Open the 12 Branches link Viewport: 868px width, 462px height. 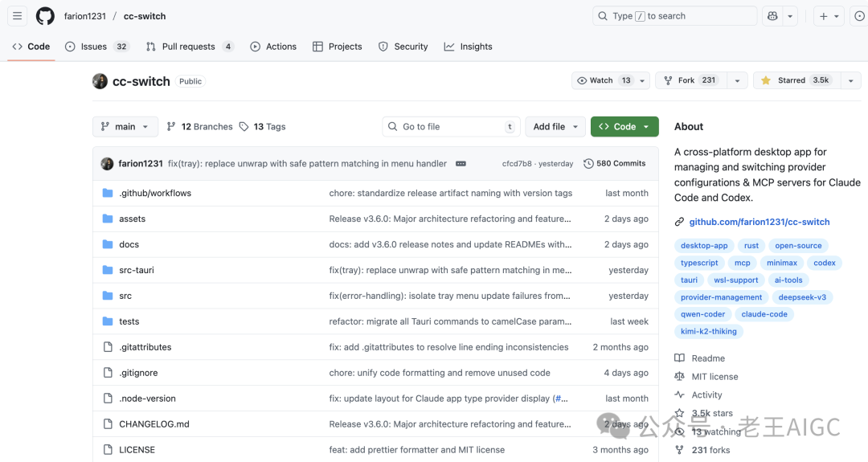click(x=200, y=127)
